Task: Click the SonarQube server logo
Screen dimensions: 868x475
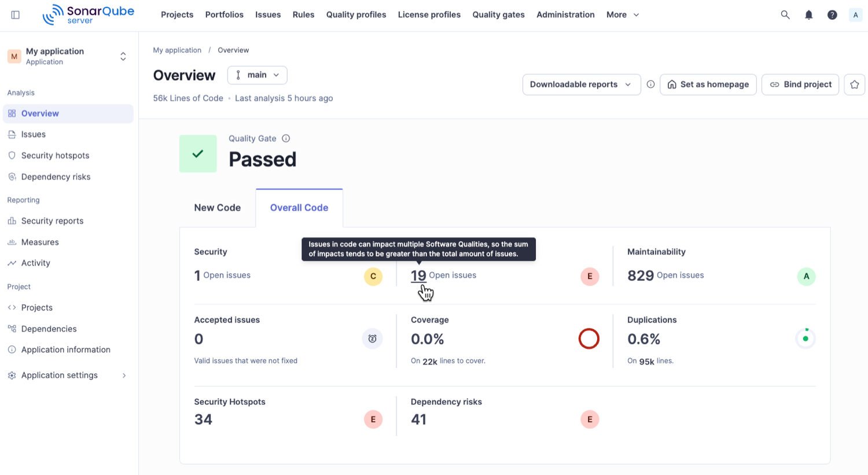Action: (89, 15)
